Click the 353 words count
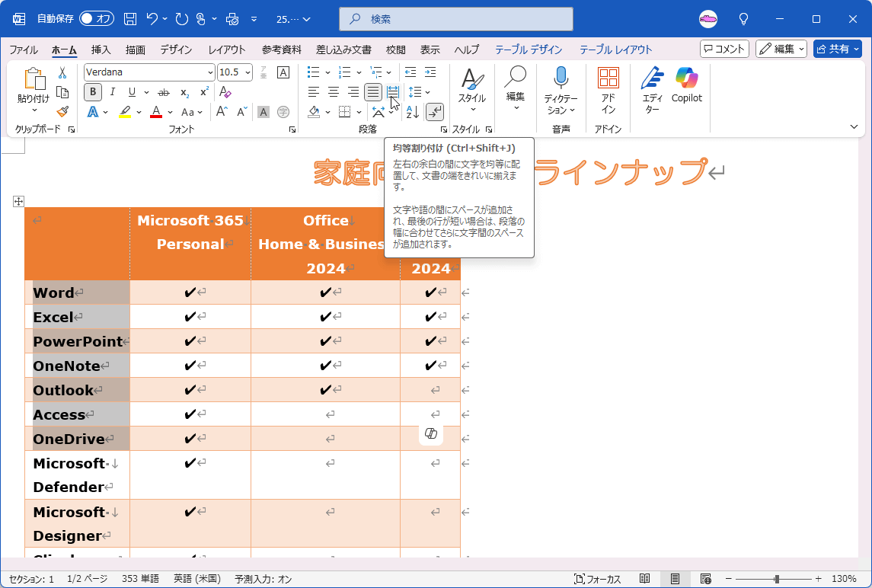The image size is (872, 588). tap(140, 579)
